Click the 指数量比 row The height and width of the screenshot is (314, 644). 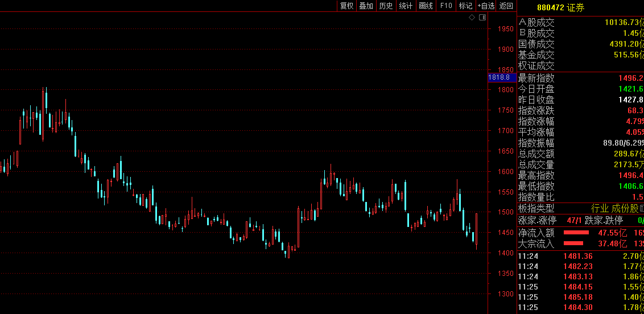pos(581,197)
